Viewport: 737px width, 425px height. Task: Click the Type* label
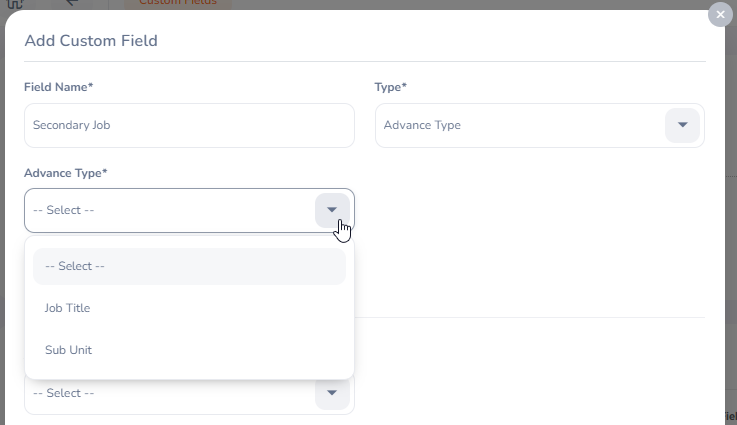pyautogui.click(x=391, y=87)
